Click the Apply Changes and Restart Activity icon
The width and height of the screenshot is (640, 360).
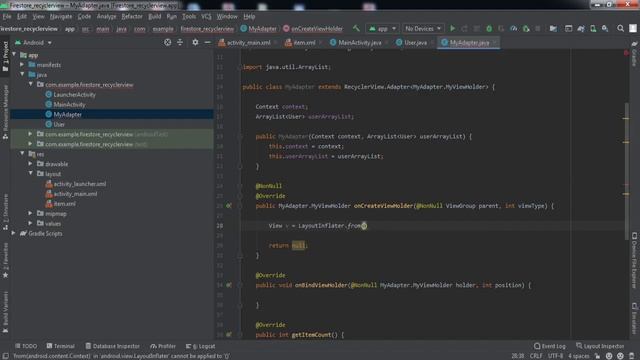(464, 29)
